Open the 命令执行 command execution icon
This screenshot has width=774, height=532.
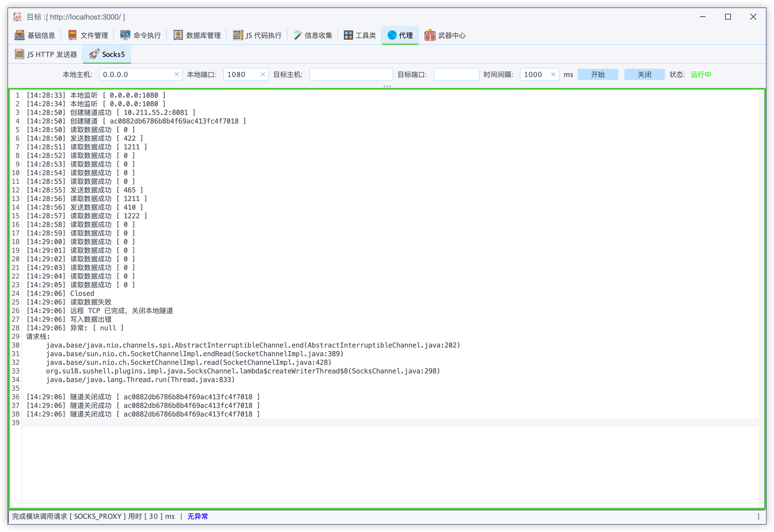tap(125, 35)
